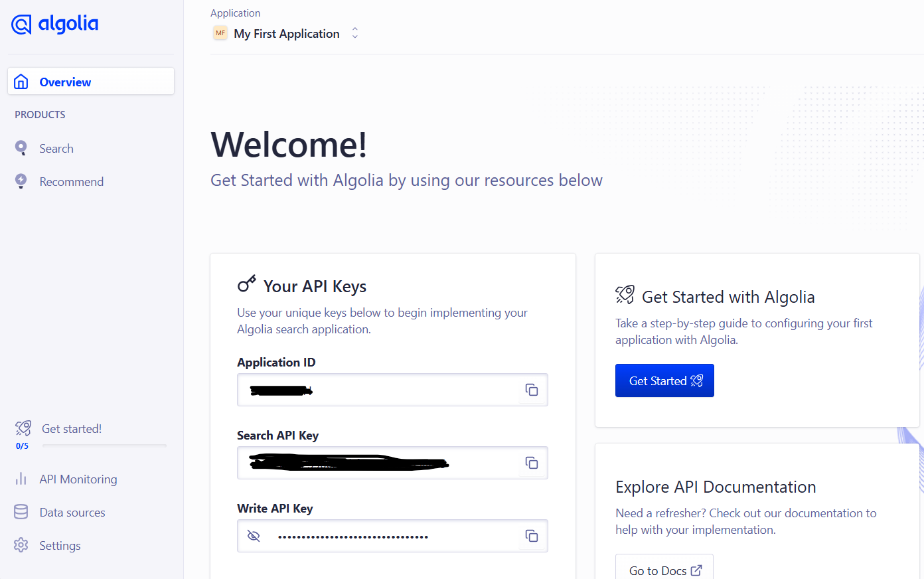Click the Algolia logo
The height and width of the screenshot is (579, 924).
click(x=55, y=24)
